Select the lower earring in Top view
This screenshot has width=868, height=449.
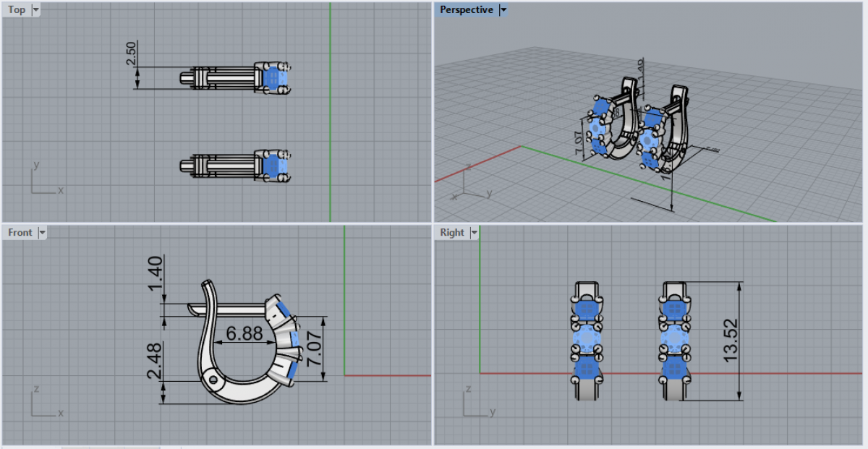235,166
